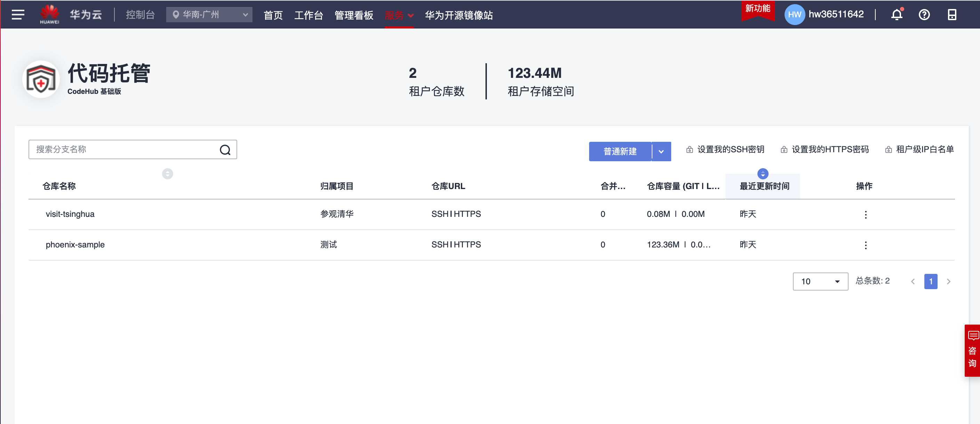This screenshot has height=424, width=980.
Task: Open 华为开源镜像站 menu item
Action: (x=459, y=15)
